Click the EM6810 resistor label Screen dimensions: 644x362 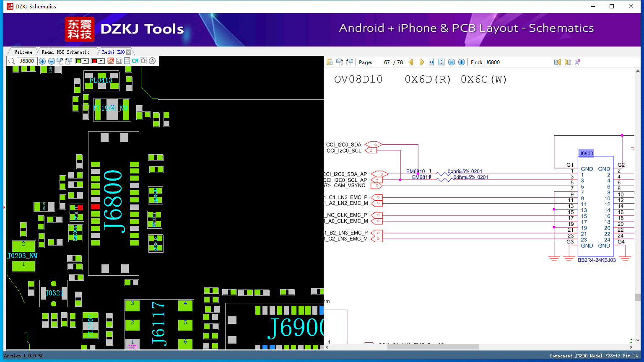(415, 171)
